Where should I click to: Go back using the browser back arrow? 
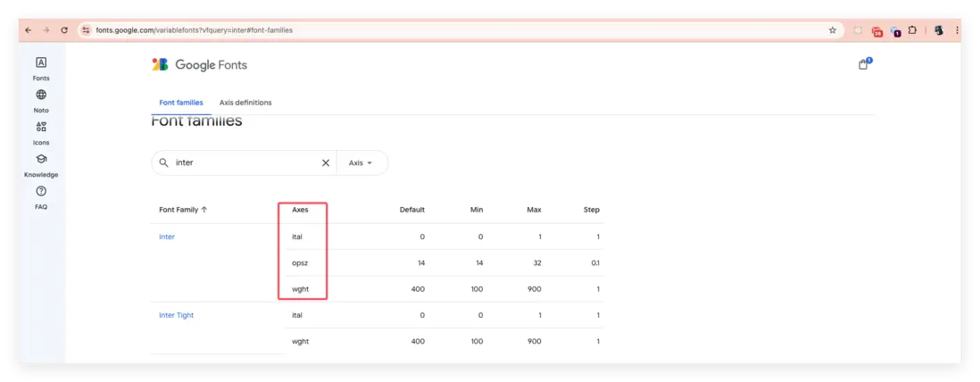[x=29, y=30]
